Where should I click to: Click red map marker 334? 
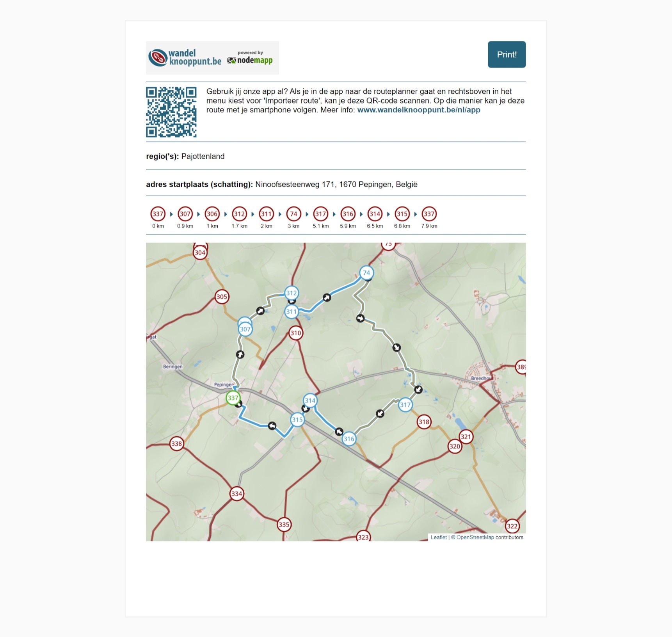pos(236,494)
